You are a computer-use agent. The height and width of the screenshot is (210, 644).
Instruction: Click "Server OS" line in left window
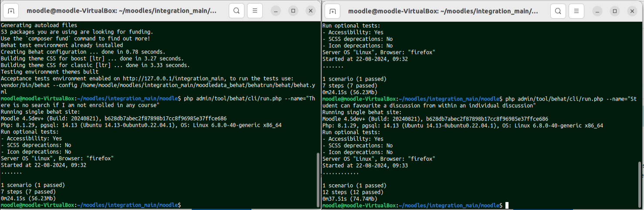click(x=57, y=158)
